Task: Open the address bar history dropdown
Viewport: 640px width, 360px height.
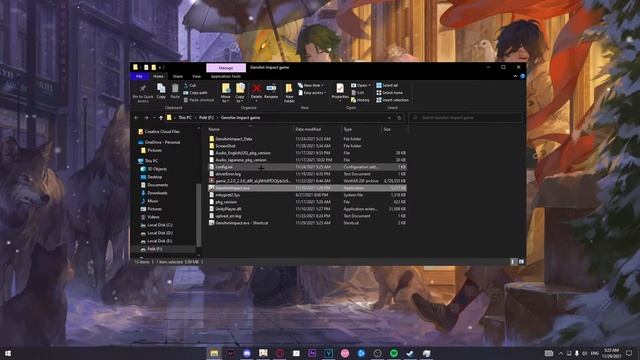Action: (x=389, y=118)
